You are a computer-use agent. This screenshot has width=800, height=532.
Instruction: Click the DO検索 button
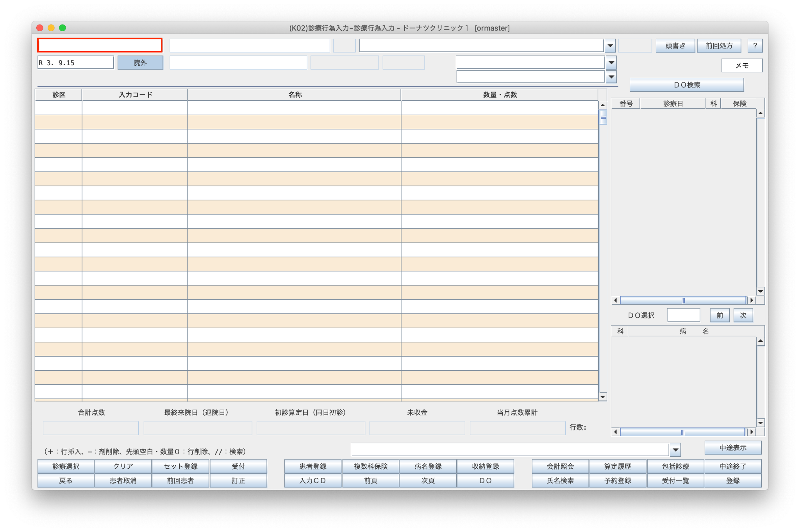pos(686,85)
